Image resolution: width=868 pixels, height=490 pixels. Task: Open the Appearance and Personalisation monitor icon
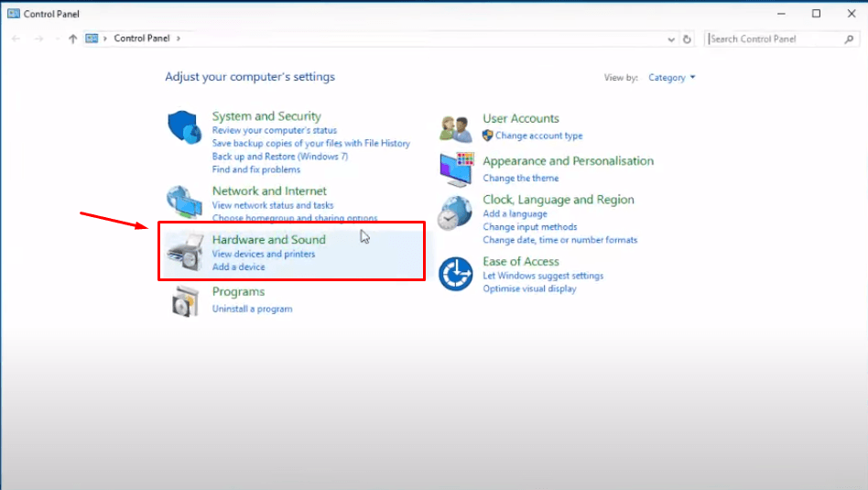(x=457, y=169)
